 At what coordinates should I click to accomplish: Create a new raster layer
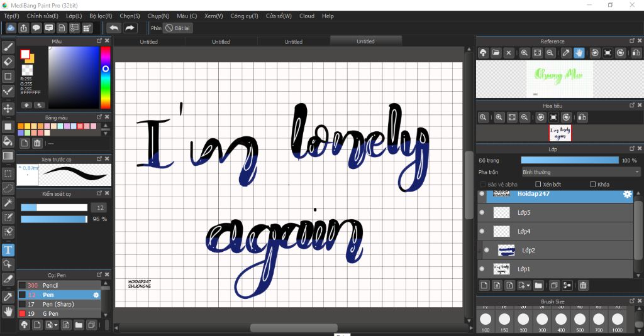pos(484,286)
